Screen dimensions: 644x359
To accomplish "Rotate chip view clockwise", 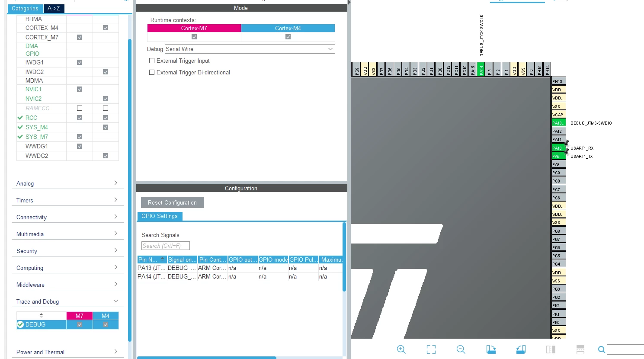I will click(491, 349).
